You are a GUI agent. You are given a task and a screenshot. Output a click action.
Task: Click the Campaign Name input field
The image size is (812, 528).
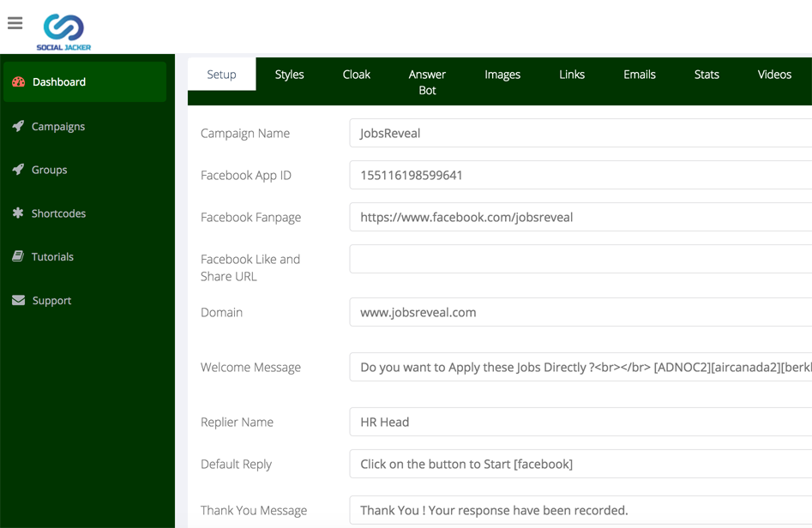(580, 133)
